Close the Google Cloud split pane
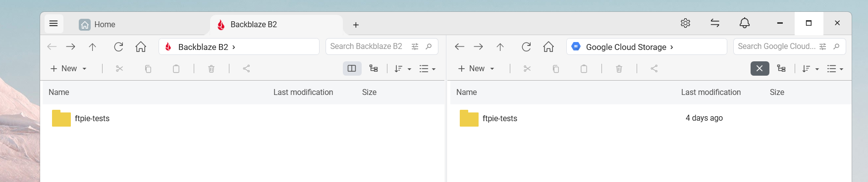The width and height of the screenshot is (868, 182). click(x=759, y=69)
